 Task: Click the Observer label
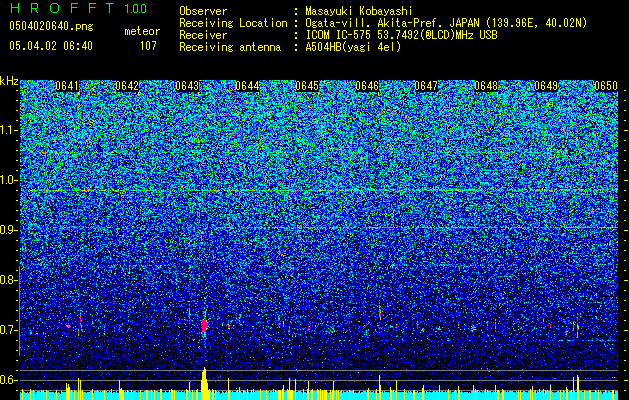coord(203,11)
